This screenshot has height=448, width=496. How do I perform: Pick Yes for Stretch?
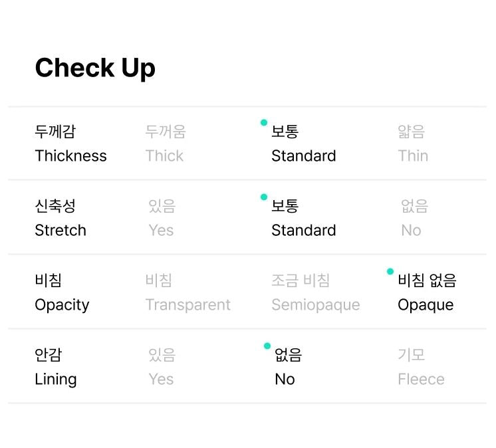[161, 218]
